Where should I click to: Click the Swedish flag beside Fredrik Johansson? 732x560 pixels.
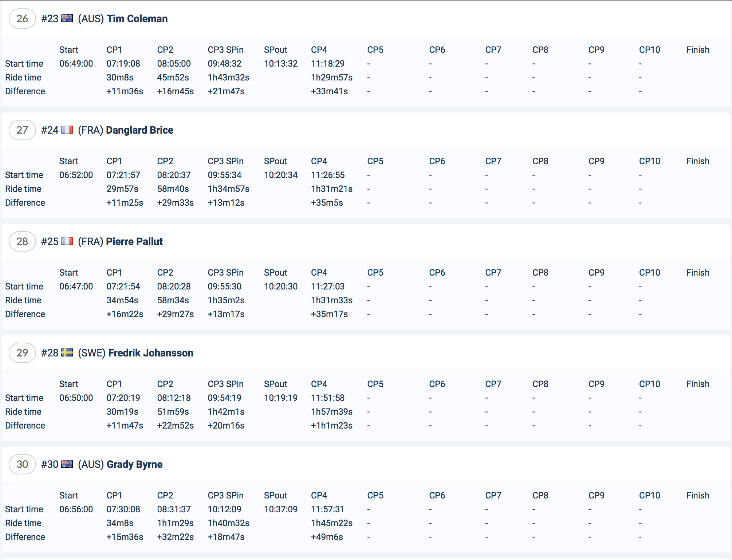[x=67, y=353]
